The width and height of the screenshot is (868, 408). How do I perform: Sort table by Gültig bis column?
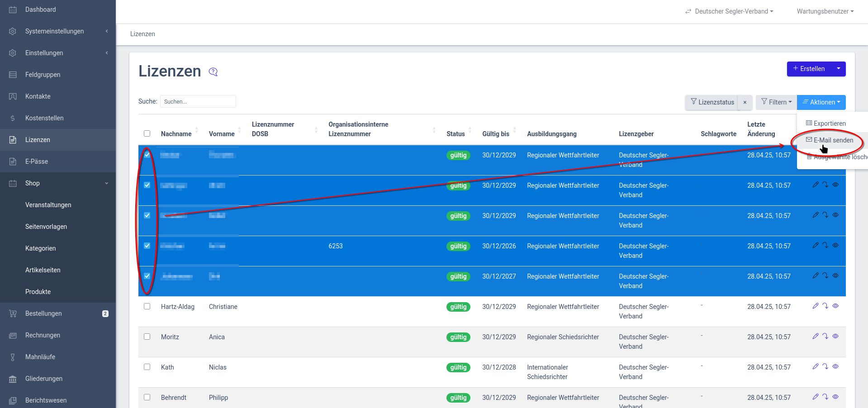click(x=515, y=130)
